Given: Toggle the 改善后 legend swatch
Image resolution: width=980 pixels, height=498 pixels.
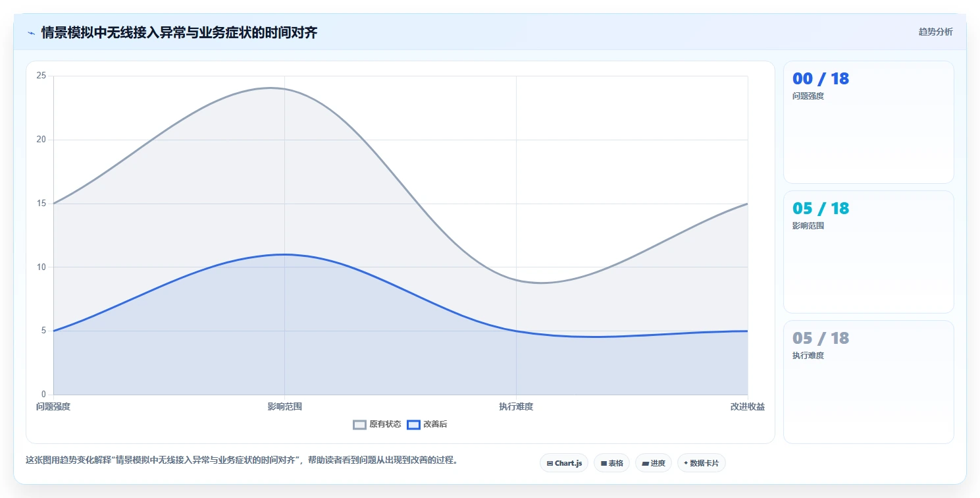Looking at the screenshot, I should coord(413,424).
